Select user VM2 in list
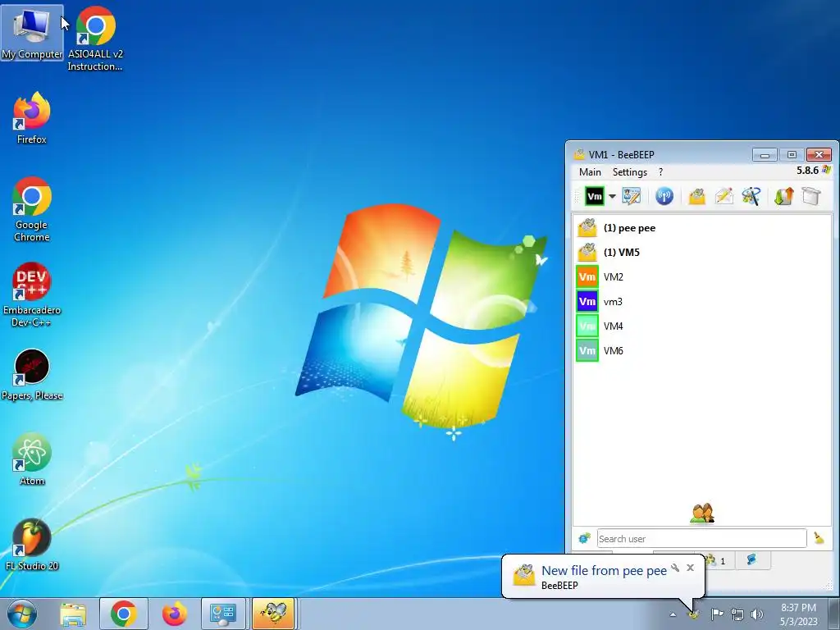Image resolution: width=840 pixels, height=630 pixels. tap(702, 277)
